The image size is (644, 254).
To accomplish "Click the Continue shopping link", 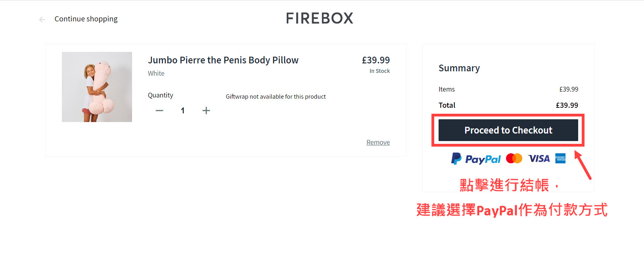I will (86, 19).
